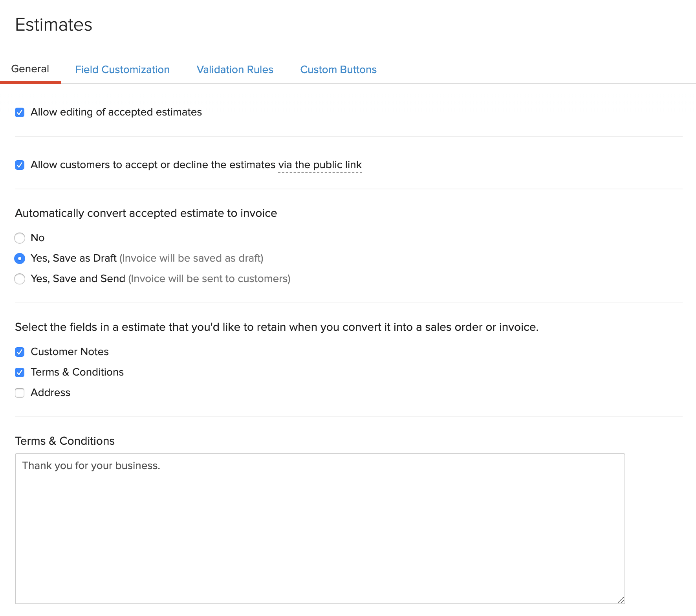Viewport: 696px width, 616px height.
Task: Uncheck "Terms & Conditions" retain field
Action: 20,372
